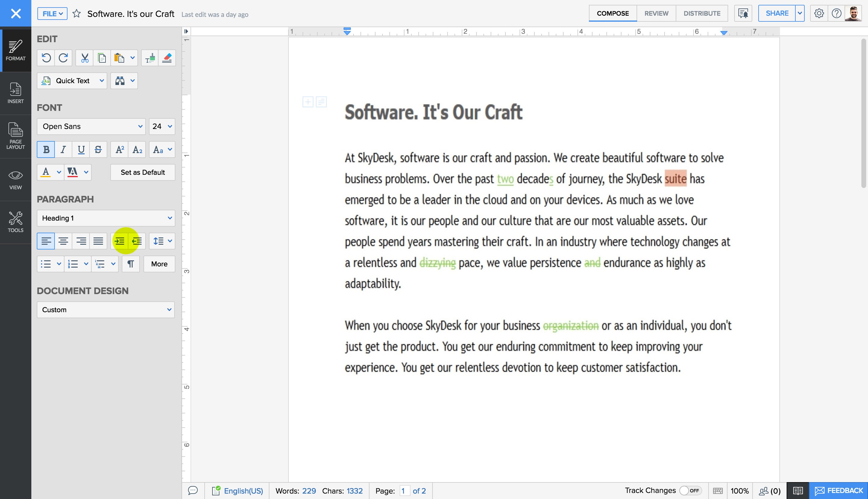
Task: Open the Custom document design dropdown
Action: click(x=105, y=309)
